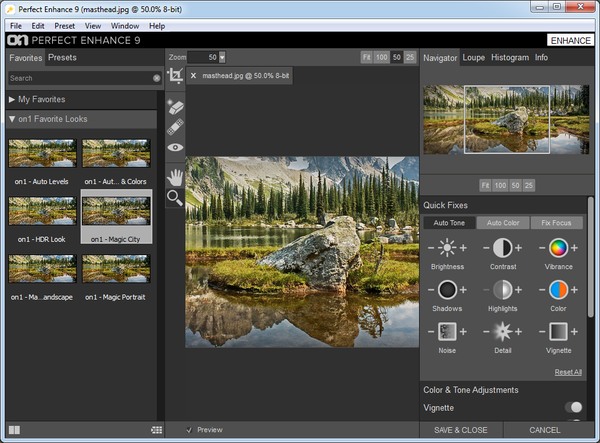Open the Help menu

tap(157, 26)
